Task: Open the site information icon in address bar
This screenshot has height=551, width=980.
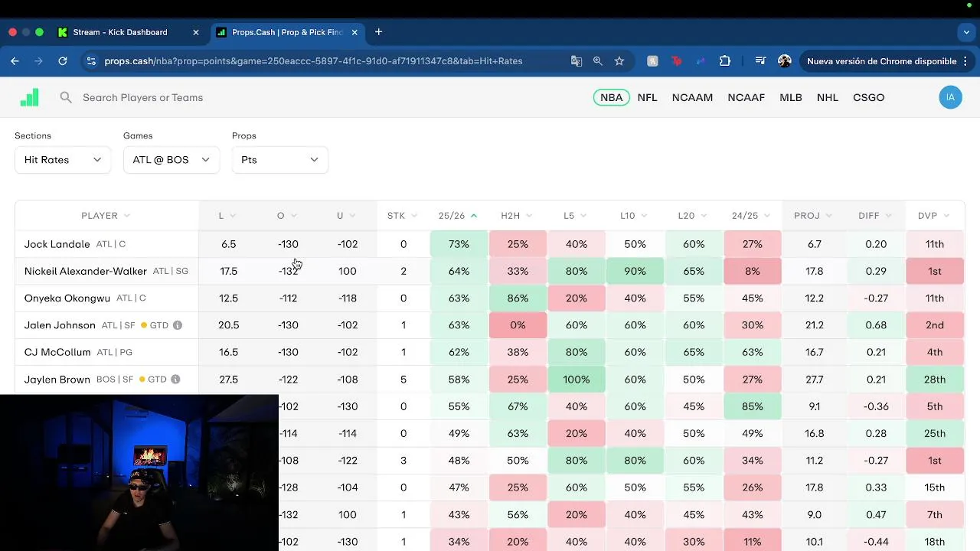Action: click(91, 61)
